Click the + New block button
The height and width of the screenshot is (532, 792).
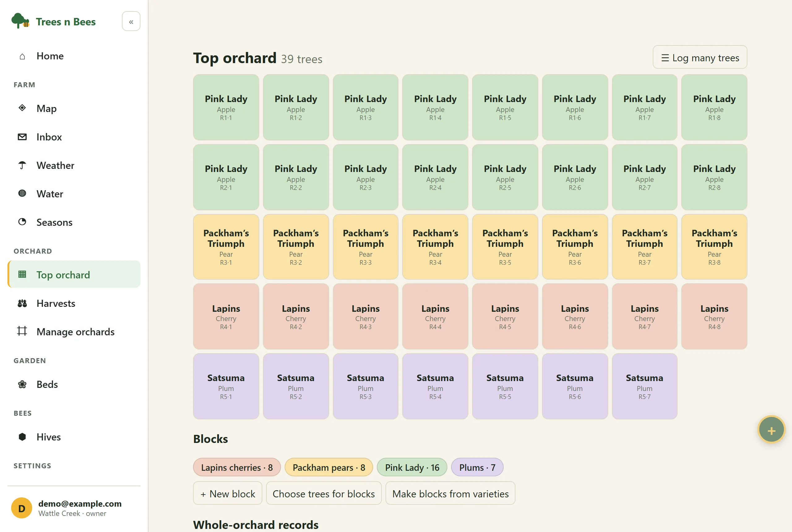pyautogui.click(x=227, y=493)
